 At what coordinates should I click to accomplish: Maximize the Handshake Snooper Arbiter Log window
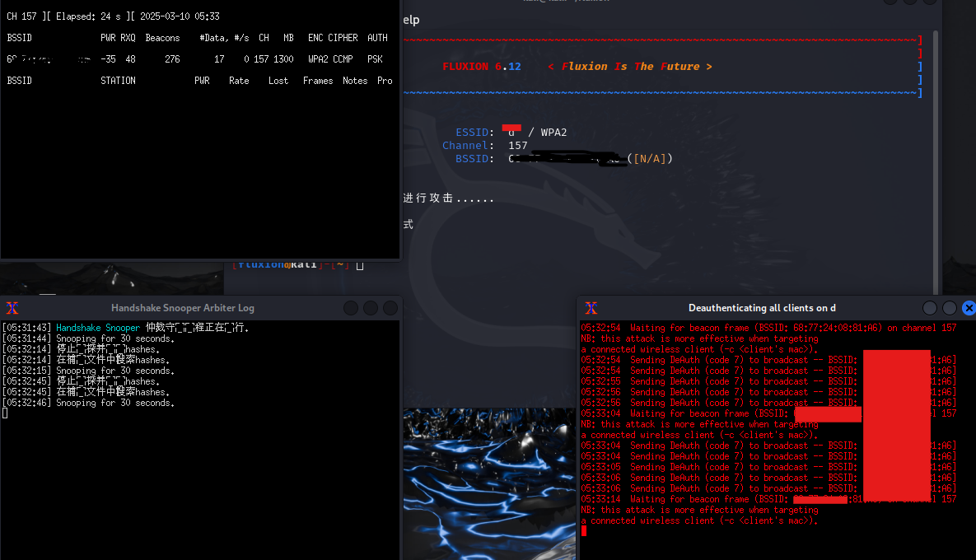click(x=371, y=308)
